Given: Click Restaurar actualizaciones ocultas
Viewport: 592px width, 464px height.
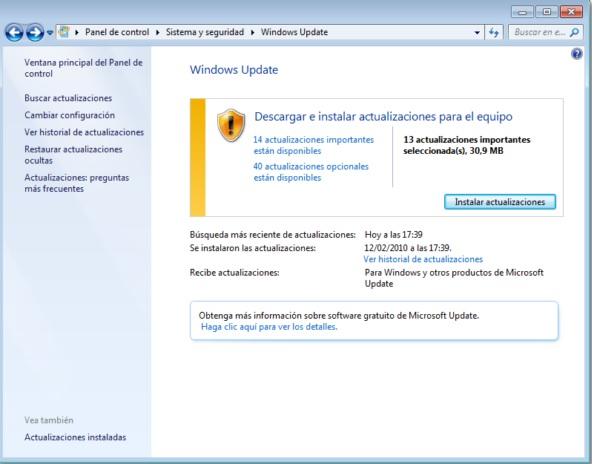Looking at the screenshot, I should [73, 155].
